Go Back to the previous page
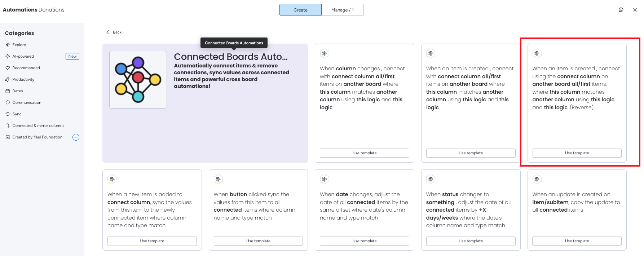644x256 pixels. [x=117, y=32]
